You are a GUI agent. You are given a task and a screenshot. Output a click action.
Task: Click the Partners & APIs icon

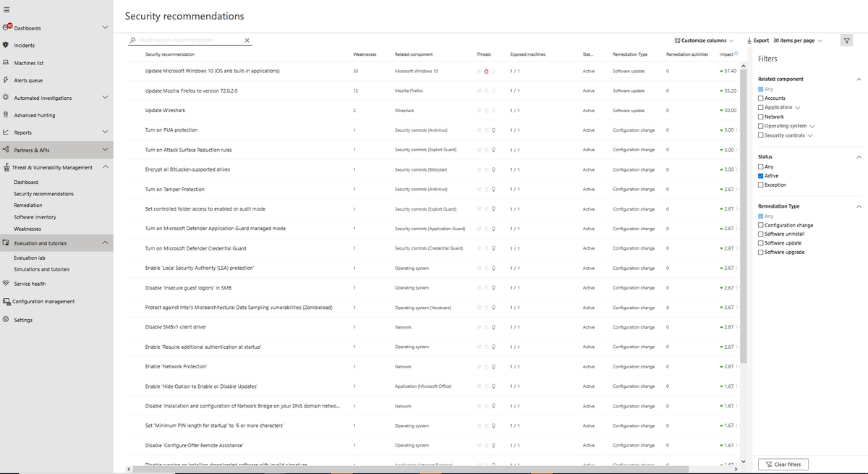tap(6, 149)
